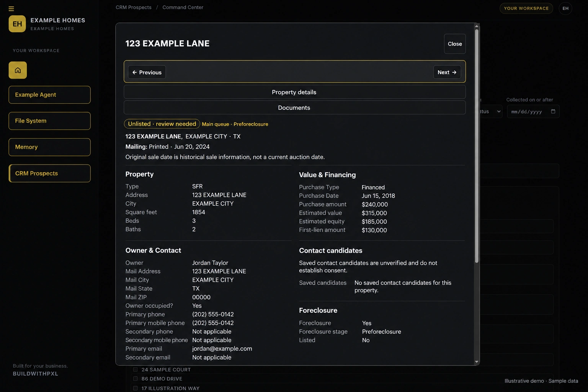Click the Unlisted · review needed status badge
Image resolution: width=588 pixels, height=392 pixels.
click(162, 124)
